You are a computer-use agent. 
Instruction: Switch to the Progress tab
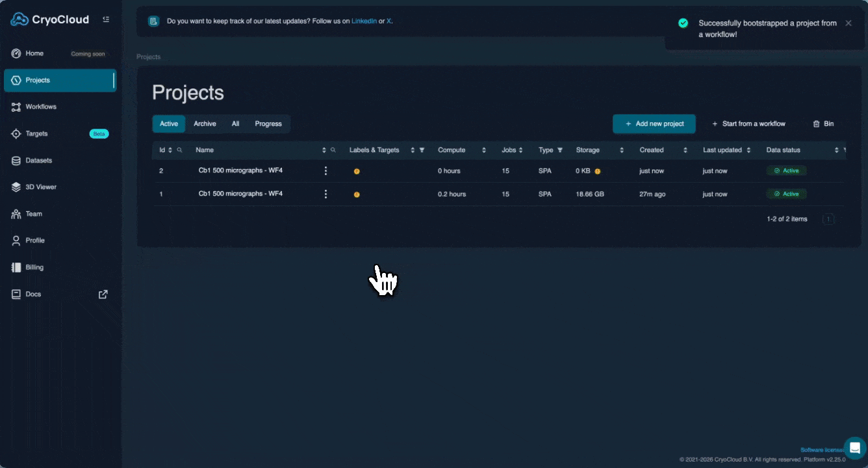tap(268, 123)
